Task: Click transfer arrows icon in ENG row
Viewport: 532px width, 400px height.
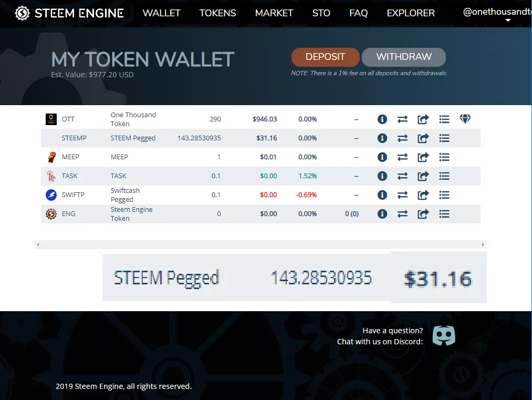Action: 402,214
